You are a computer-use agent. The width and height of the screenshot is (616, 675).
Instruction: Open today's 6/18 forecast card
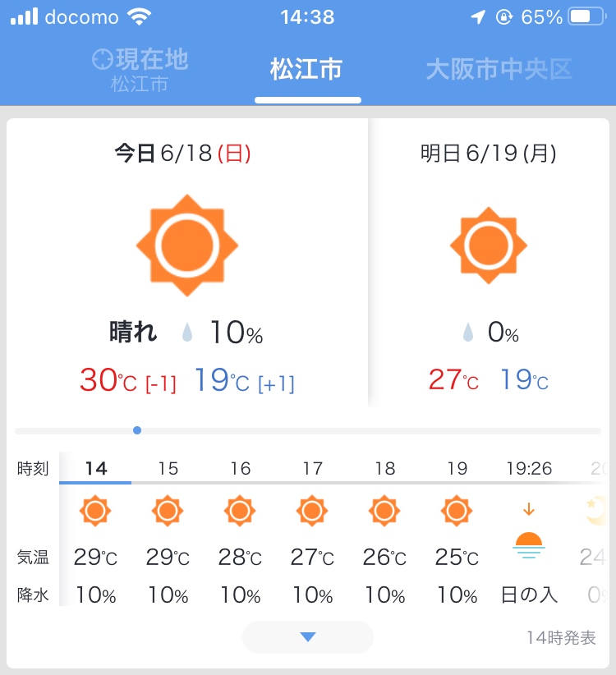point(187,263)
